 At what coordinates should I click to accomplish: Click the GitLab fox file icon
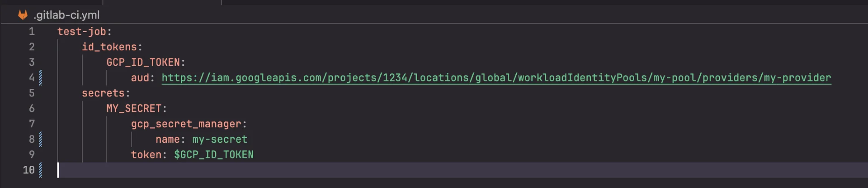click(x=23, y=15)
